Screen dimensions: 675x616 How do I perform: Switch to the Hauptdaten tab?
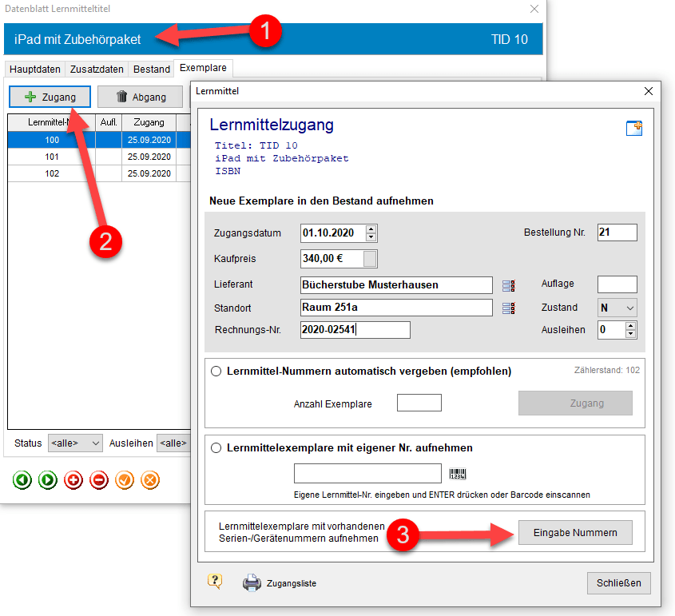coord(35,70)
